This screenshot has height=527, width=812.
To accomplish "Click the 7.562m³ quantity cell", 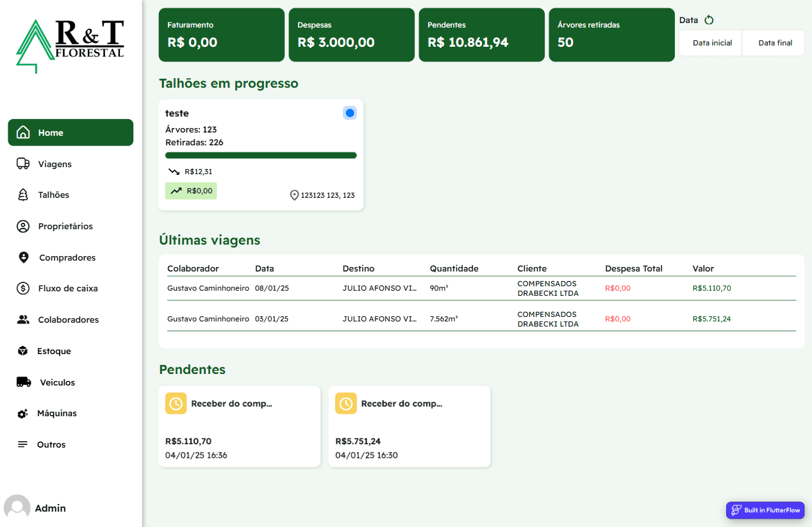I will (444, 319).
